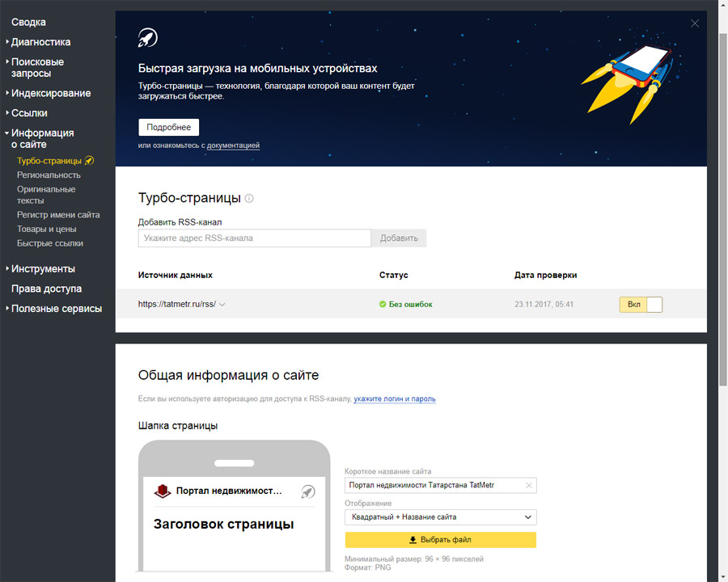The image size is (728, 582).
Task: Open the Товары и цены page
Action: click(x=46, y=229)
